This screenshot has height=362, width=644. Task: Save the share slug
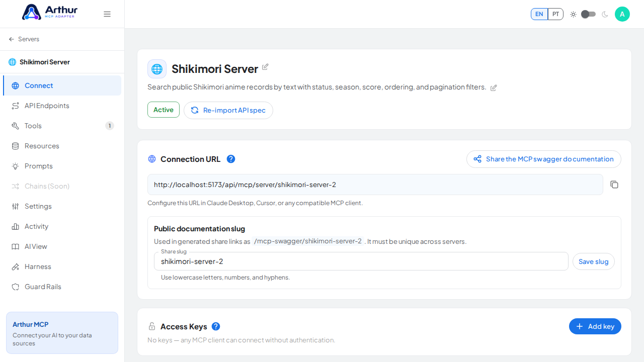click(594, 261)
